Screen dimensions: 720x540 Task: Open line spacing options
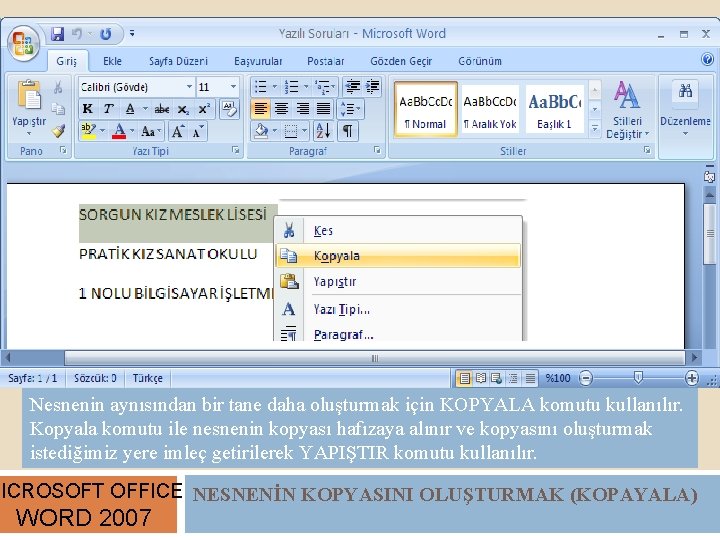351,109
